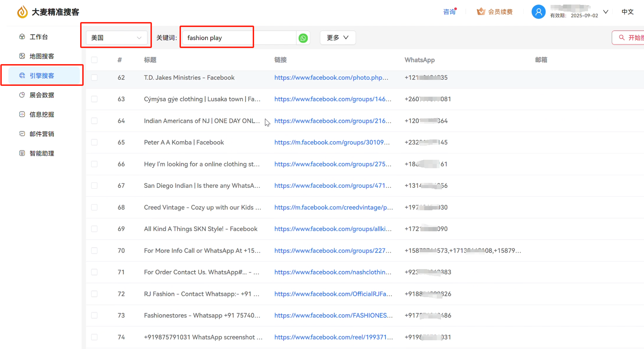The width and height of the screenshot is (644, 349).
Task: Click the crown icon next to 会员续费
Action: 481,12
